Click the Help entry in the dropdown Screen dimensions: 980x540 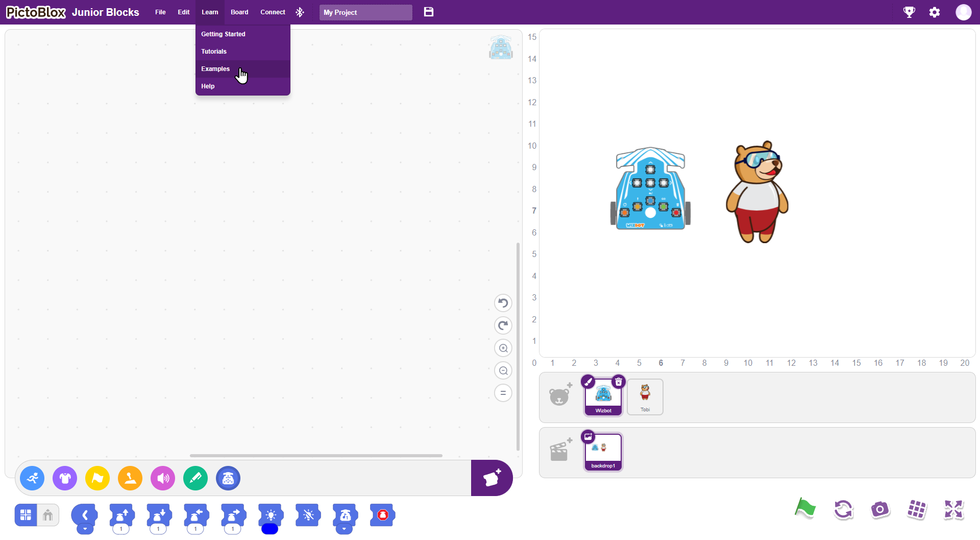coord(208,86)
